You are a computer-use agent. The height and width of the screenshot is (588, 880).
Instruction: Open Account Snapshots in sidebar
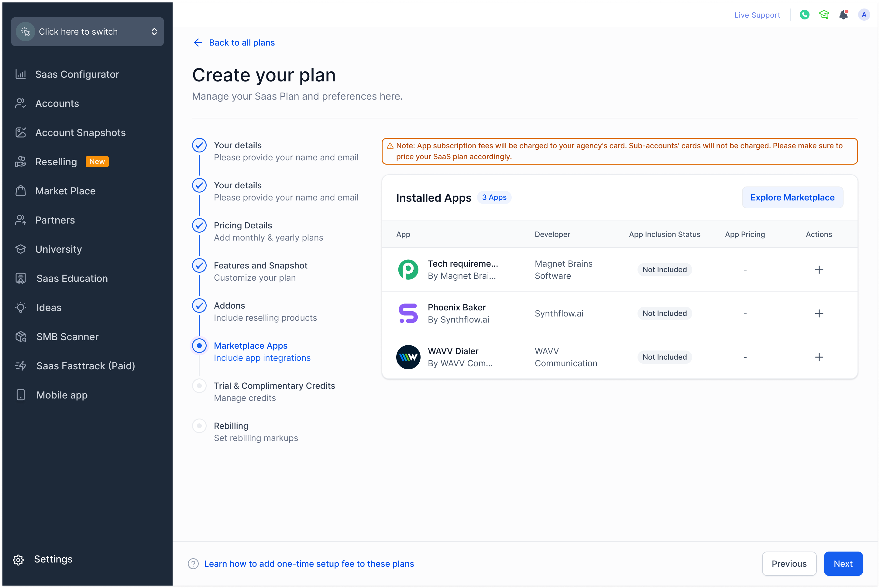(80, 133)
